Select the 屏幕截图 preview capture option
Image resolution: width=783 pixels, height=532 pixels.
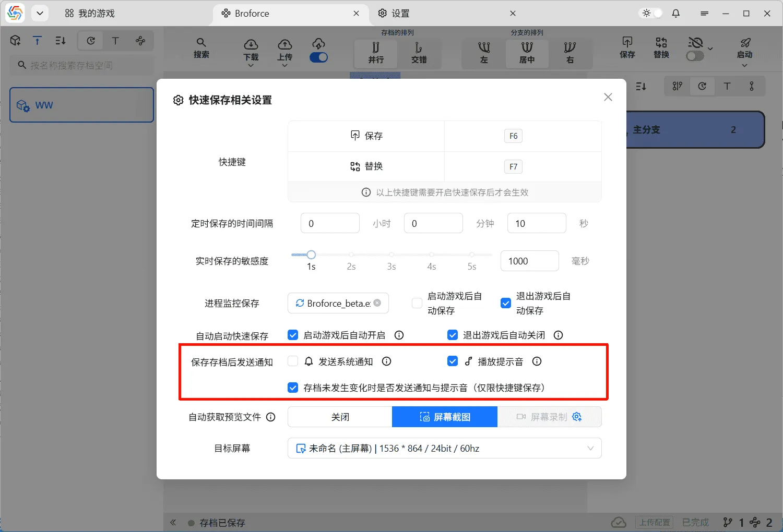pyautogui.click(x=444, y=417)
